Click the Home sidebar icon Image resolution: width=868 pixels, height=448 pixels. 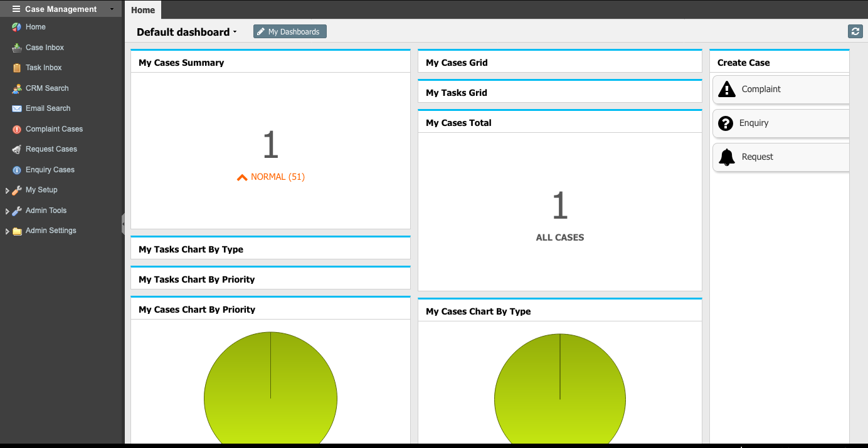[17, 27]
